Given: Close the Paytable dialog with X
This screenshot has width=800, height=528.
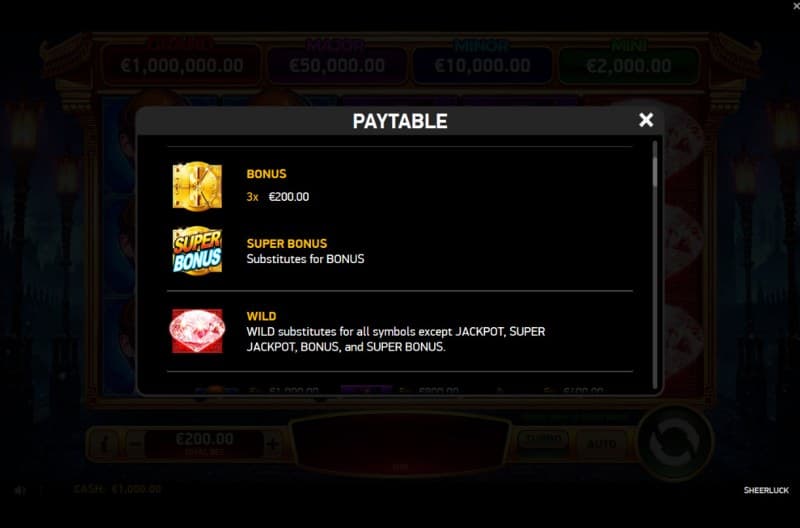Looking at the screenshot, I should coord(646,120).
